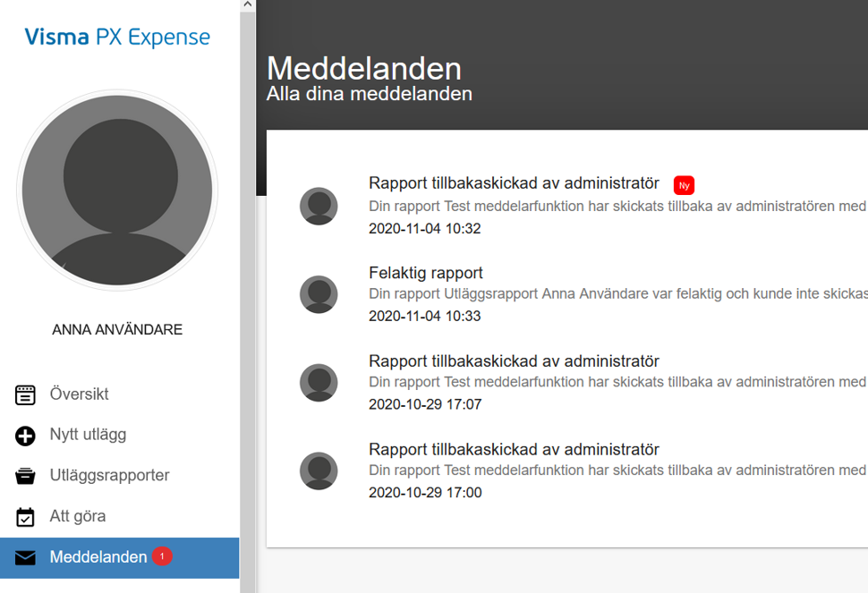Click timestamp 2020-10-29 17:07
This screenshot has width=868, height=593.
click(425, 404)
